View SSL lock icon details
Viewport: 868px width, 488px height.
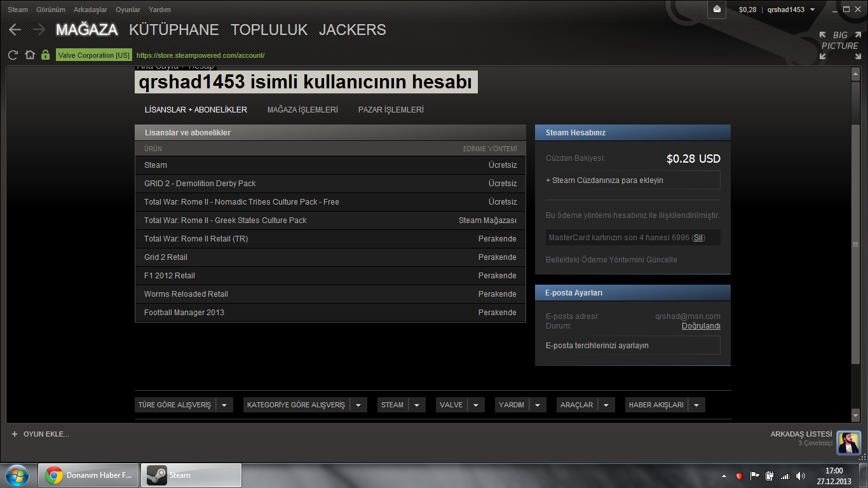45,55
